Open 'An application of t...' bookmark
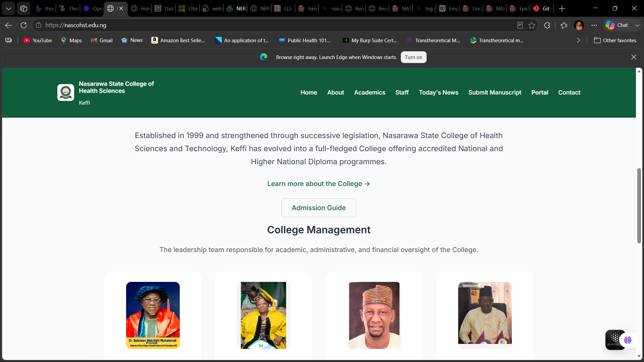 (242, 41)
